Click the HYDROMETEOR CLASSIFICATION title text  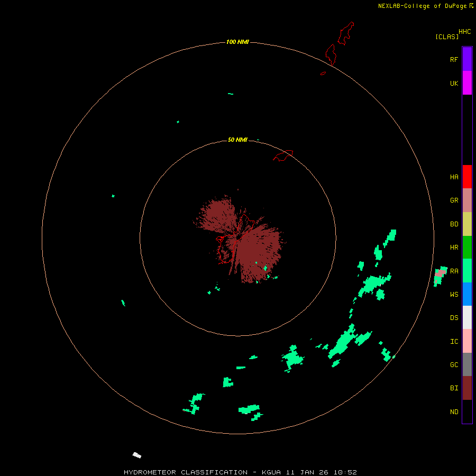pyautogui.click(x=186, y=472)
